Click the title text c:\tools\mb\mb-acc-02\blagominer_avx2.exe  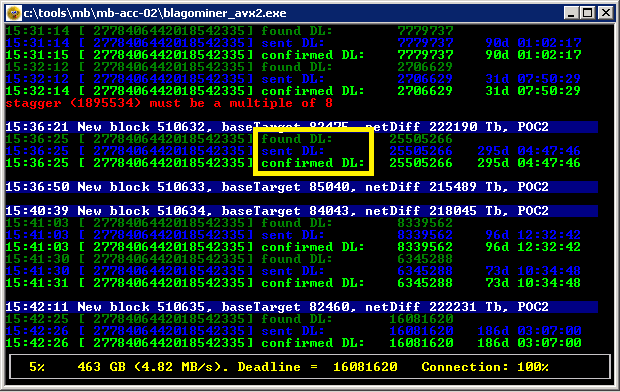click(155, 13)
